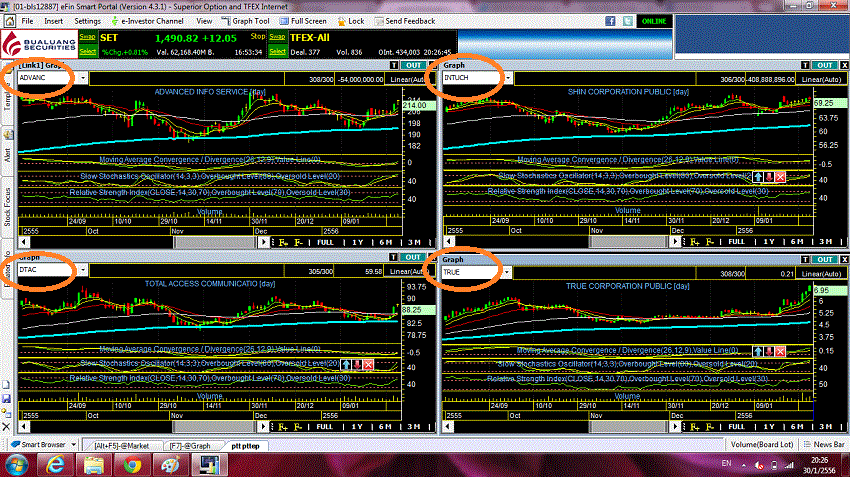Toggle the T button on ADVANC graph

394,65
